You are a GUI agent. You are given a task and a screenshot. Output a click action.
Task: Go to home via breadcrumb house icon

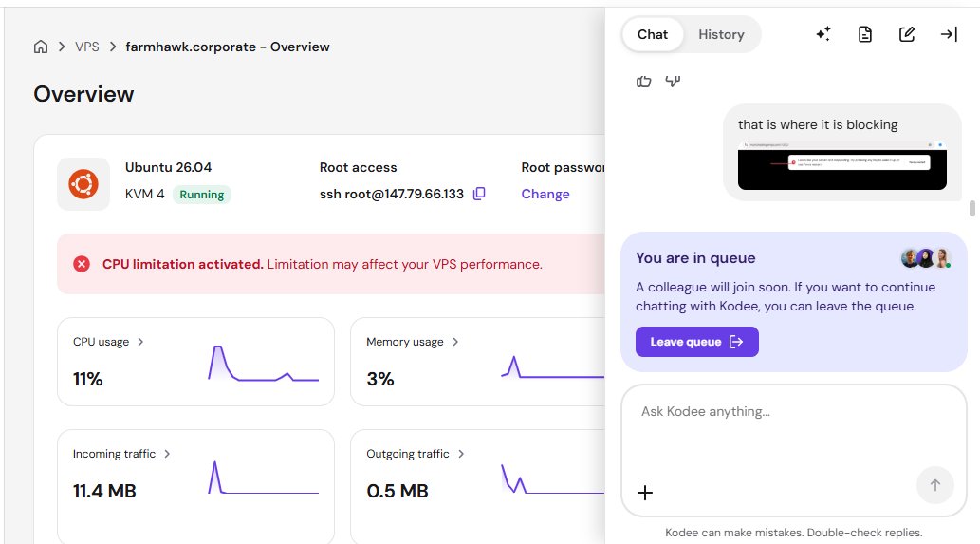pos(41,47)
